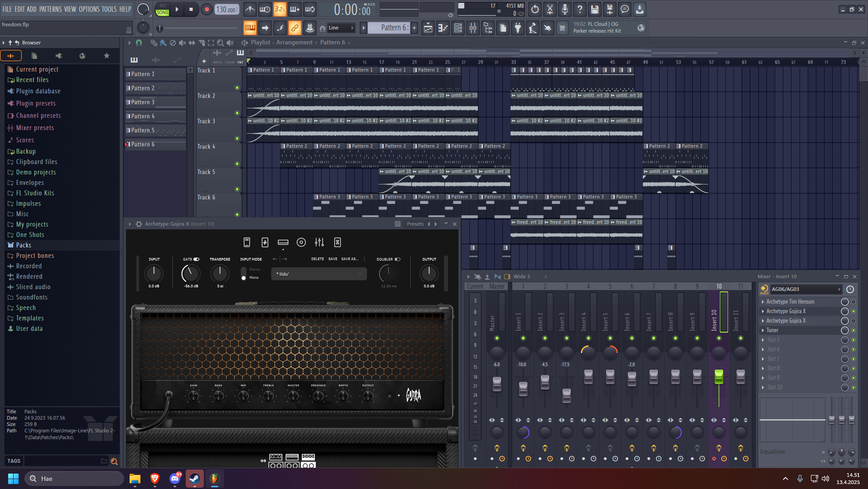Open the Channel rack view icon

coord(458,28)
